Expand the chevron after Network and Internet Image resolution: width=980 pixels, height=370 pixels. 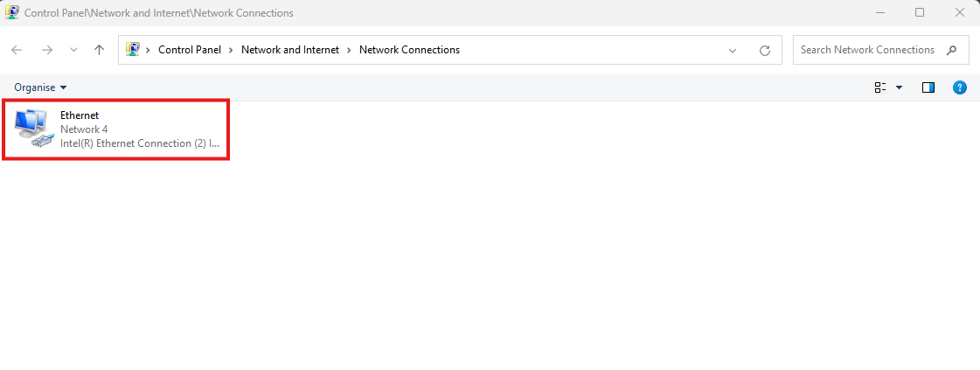[x=350, y=50]
